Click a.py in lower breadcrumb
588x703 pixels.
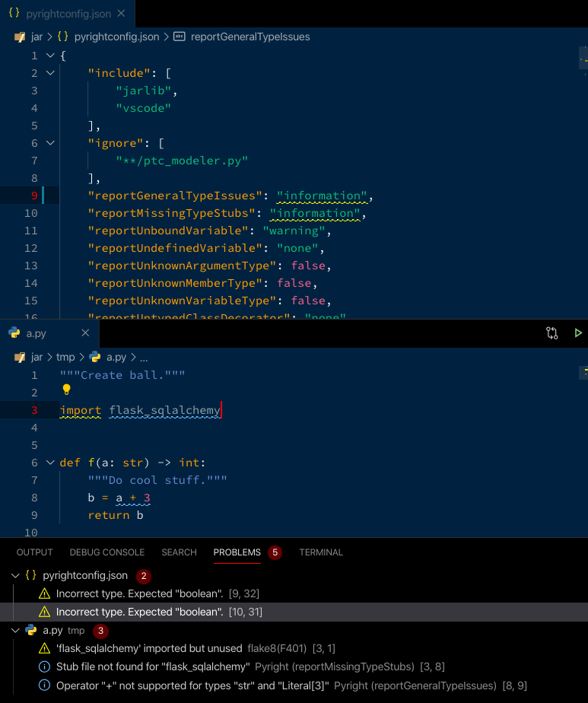coord(116,358)
